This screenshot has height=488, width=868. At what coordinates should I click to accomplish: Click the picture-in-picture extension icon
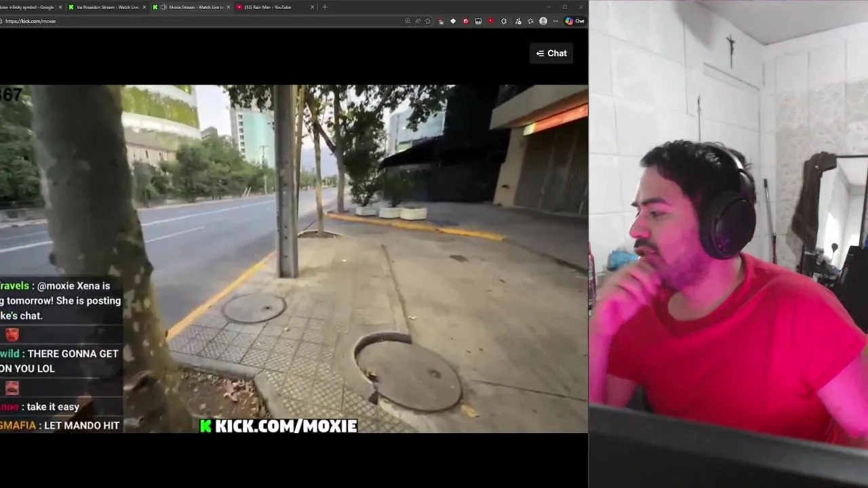coord(478,21)
